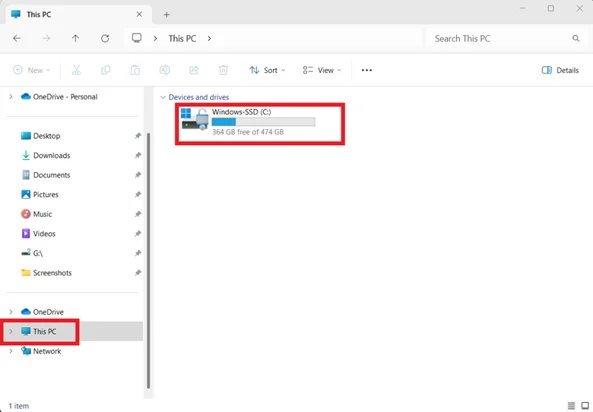This screenshot has width=593, height=412.
Task: Open the Sort dropdown
Action: [x=267, y=70]
